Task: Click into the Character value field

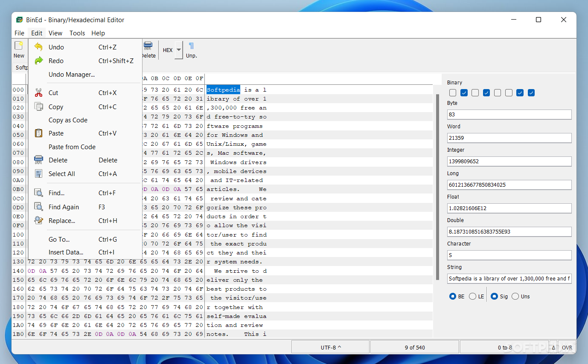Action: 509,255
